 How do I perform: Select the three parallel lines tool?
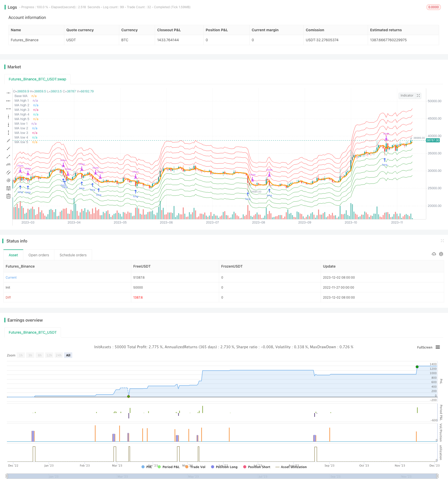[x=8, y=180]
